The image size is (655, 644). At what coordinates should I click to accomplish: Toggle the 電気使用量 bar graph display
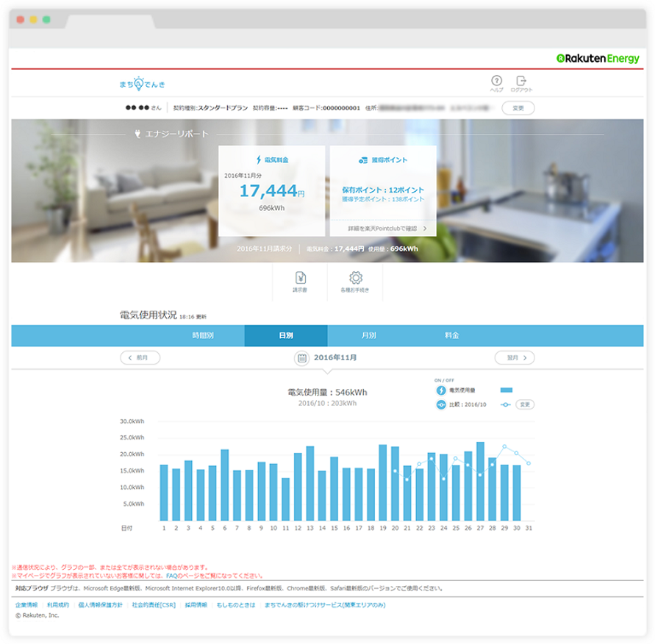[507, 390]
